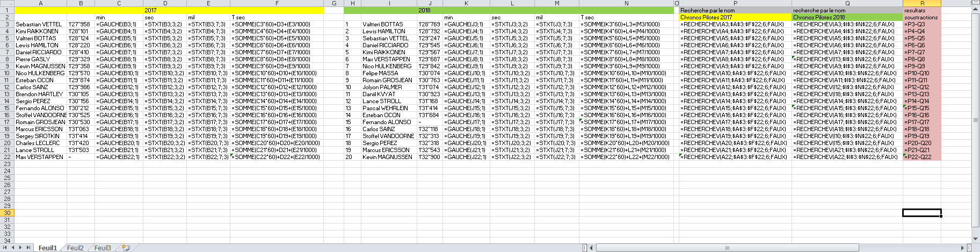The image size is (980, 252).
Task: Go to first sheet with navigation arrow
Action: (x=5, y=248)
